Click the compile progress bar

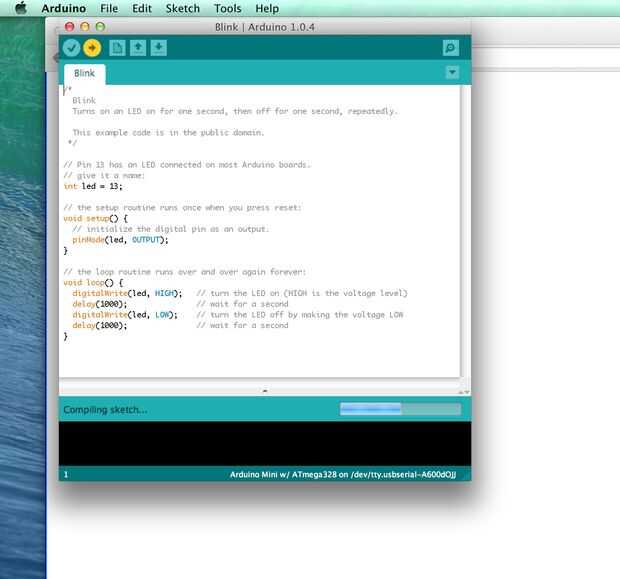[400, 409]
